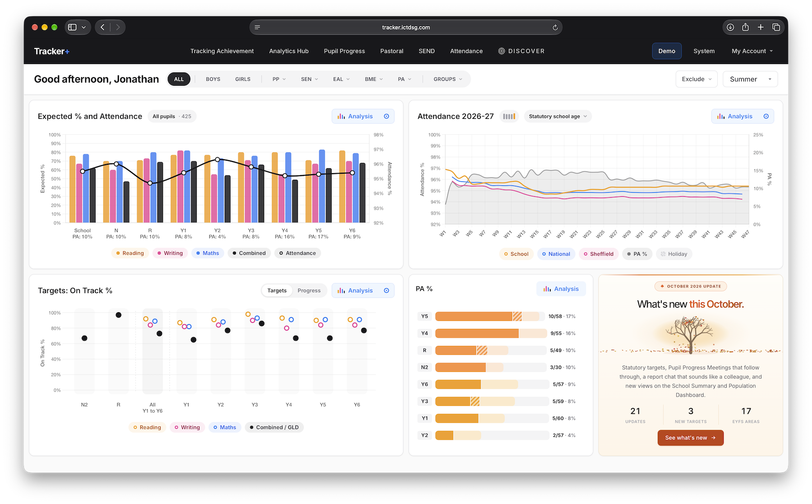The width and height of the screenshot is (812, 504).
Task: Open the Summer term dropdown
Action: (750, 79)
